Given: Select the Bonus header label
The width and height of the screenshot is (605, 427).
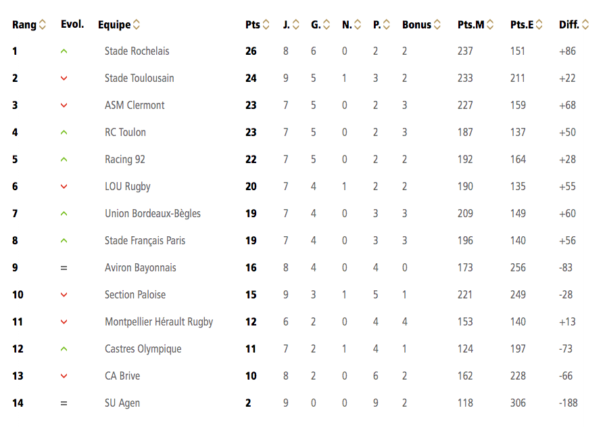Looking at the screenshot, I should pyautogui.click(x=416, y=25).
